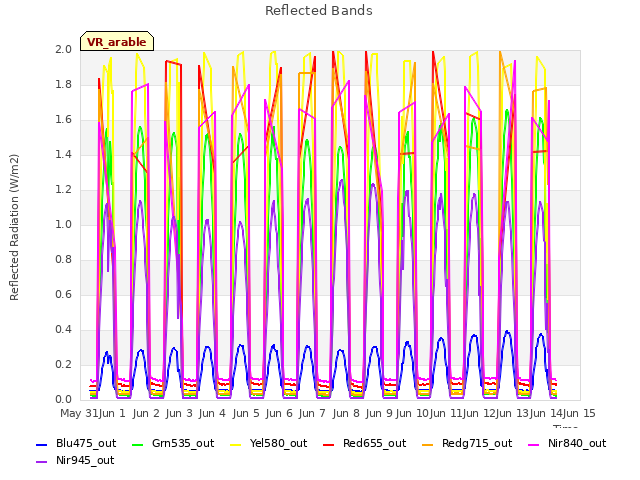This screenshot has height=480, width=640.
Task: Click the Jun 5 x-axis date label
Action: coord(246,413)
